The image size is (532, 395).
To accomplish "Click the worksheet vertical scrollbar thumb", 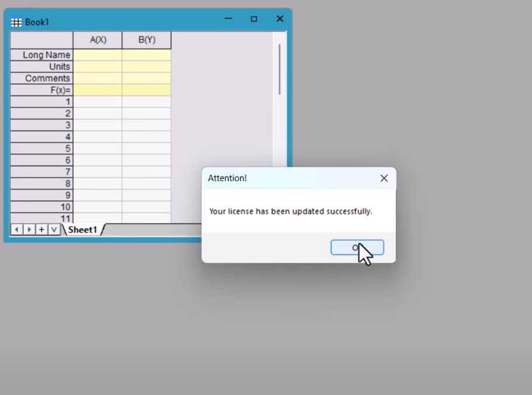I will tap(279, 69).
